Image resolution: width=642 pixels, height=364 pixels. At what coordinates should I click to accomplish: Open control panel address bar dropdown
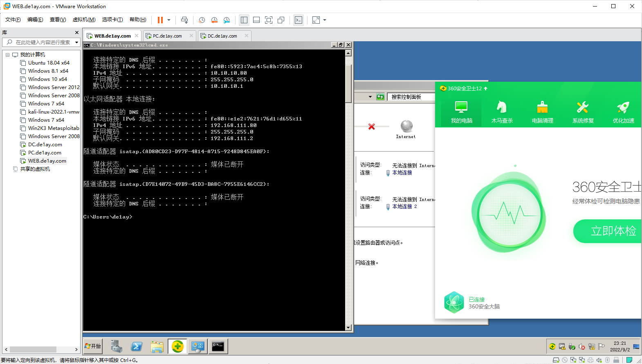[370, 97]
